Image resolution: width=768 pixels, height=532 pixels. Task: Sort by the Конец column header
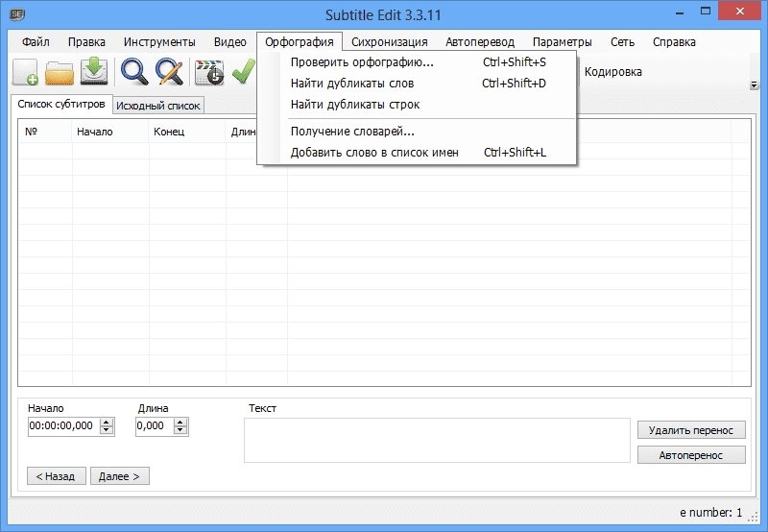[x=187, y=132]
